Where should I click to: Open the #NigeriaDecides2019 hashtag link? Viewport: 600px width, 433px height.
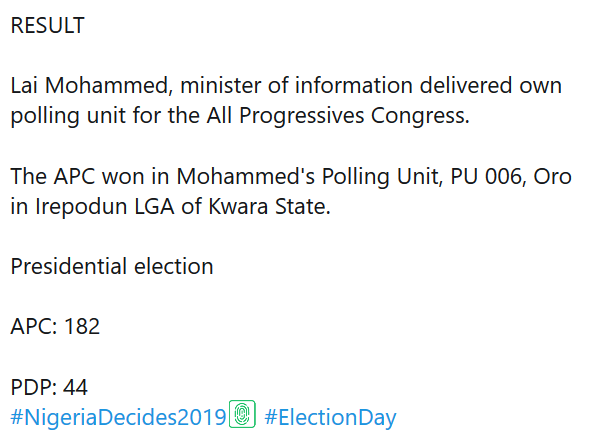118,417
